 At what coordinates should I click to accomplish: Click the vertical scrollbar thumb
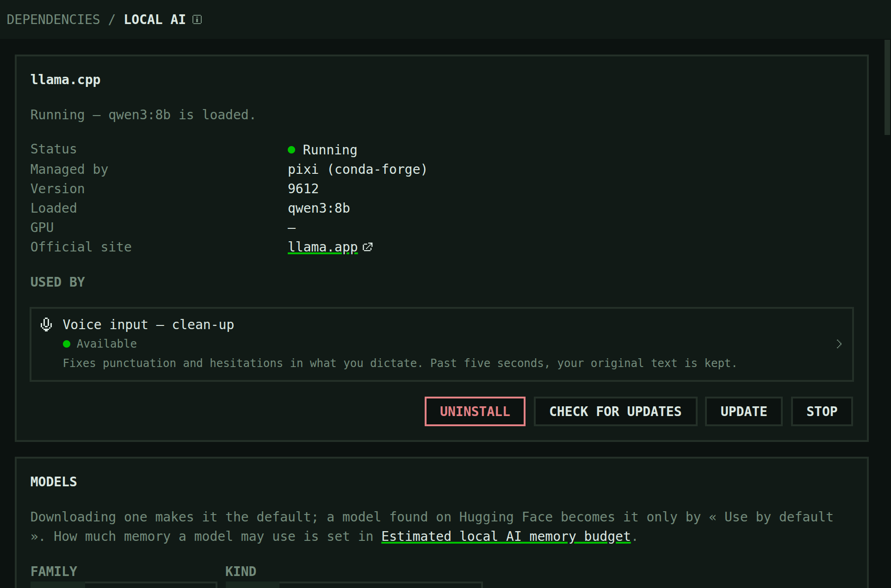click(887, 87)
